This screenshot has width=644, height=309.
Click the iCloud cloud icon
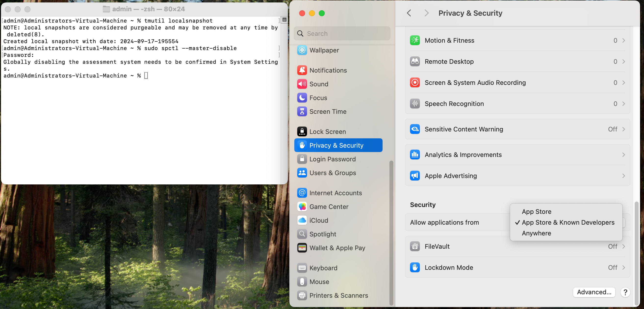pos(302,220)
